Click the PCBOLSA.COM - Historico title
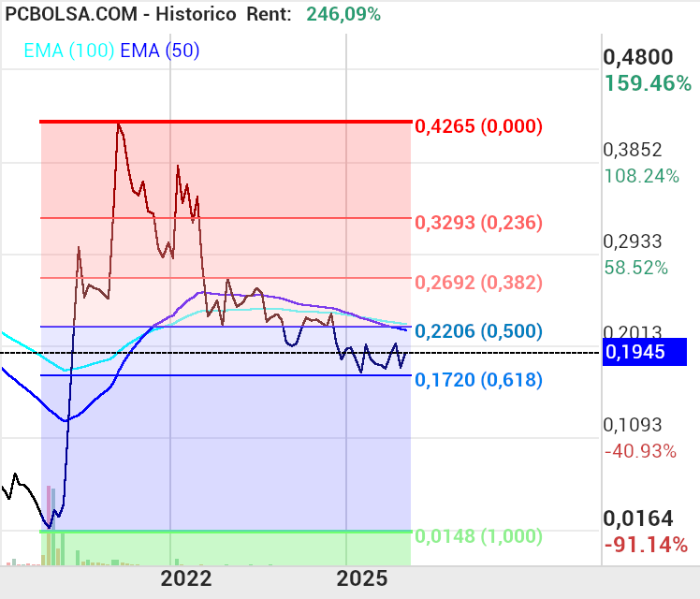 pos(121,14)
